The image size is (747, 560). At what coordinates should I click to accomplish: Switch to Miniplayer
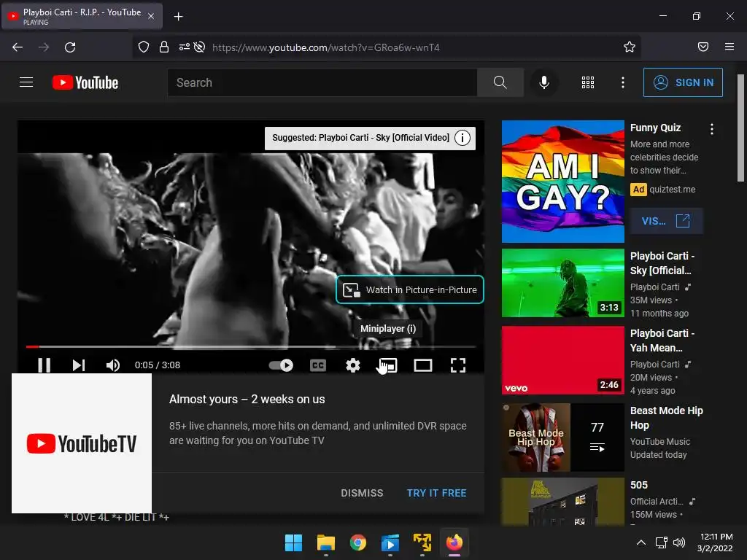pos(388,365)
